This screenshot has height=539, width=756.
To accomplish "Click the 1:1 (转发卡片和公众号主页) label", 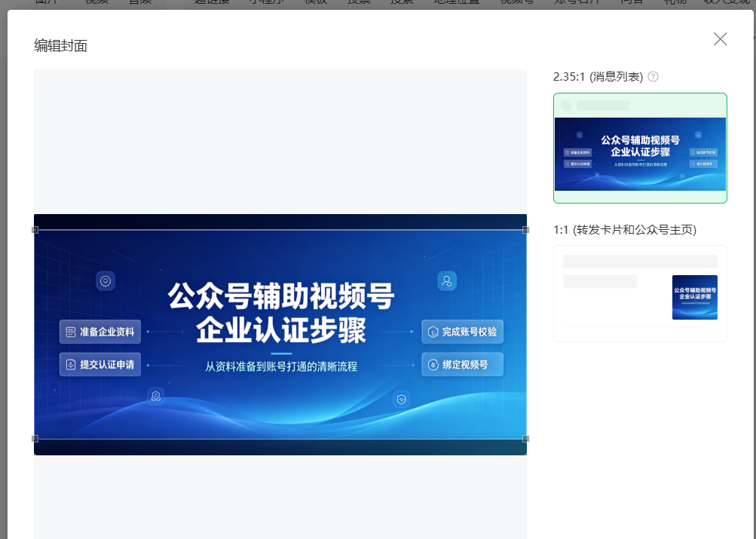I will point(625,229).
